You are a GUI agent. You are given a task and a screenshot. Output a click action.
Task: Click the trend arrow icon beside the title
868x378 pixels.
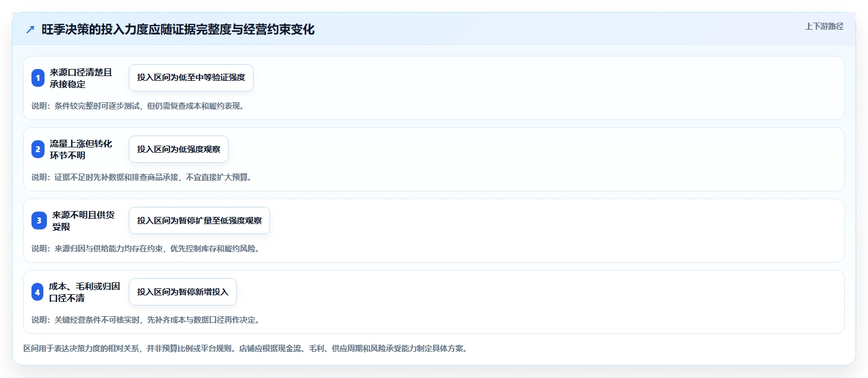(x=30, y=30)
